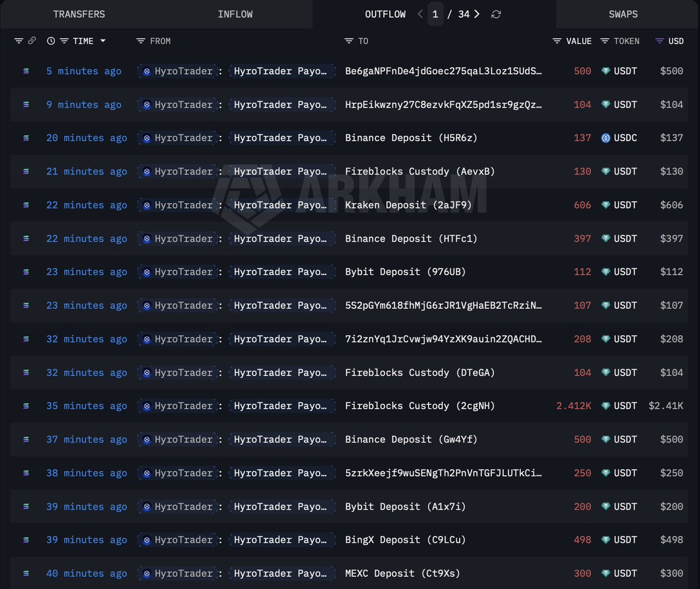Open address HrpEikwzny27C8ezvkFqXZ5pd1sr9gzQz...
The height and width of the screenshot is (589, 700).
pyautogui.click(x=443, y=104)
